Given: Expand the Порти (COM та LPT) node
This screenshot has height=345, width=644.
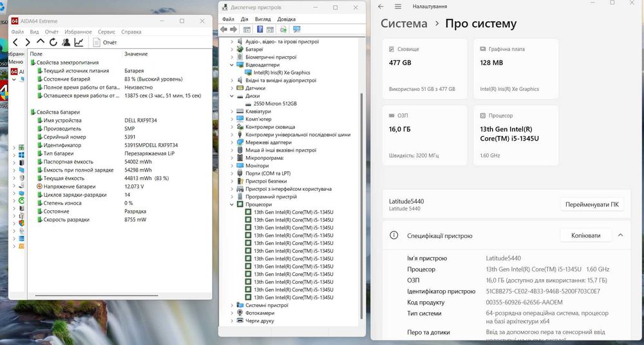Looking at the screenshot, I should click(232, 173).
